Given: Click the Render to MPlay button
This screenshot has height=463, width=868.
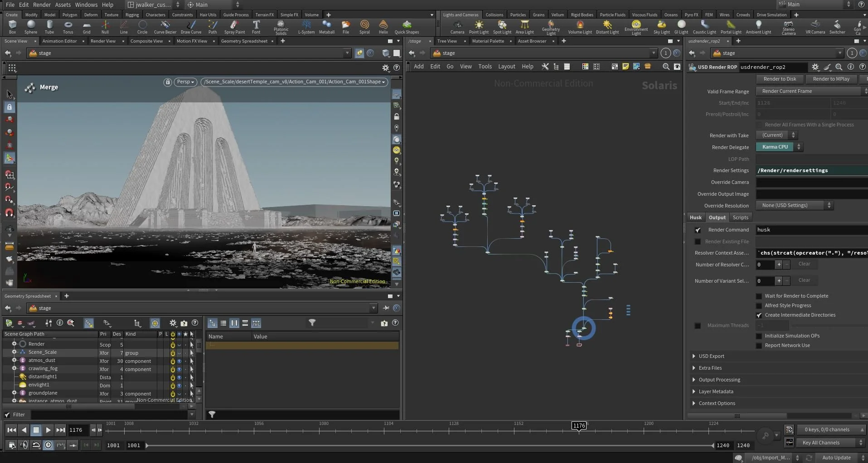Looking at the screenshot, I should pyautogui.click(x=831, y=79).
